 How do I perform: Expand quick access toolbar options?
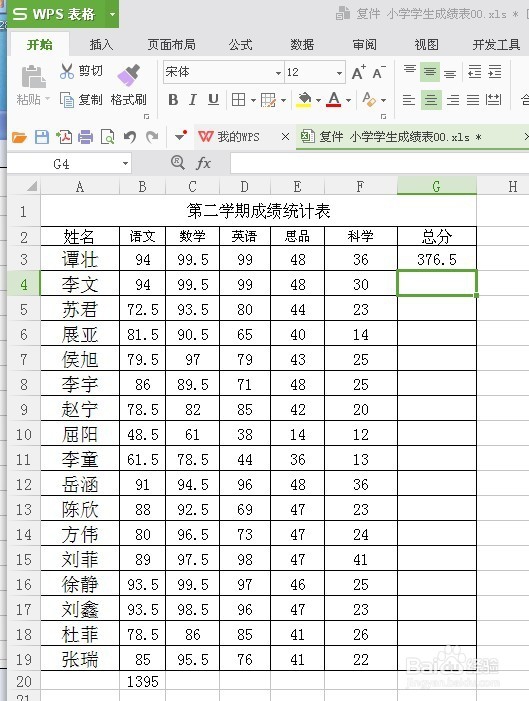(x=181, y=136)
